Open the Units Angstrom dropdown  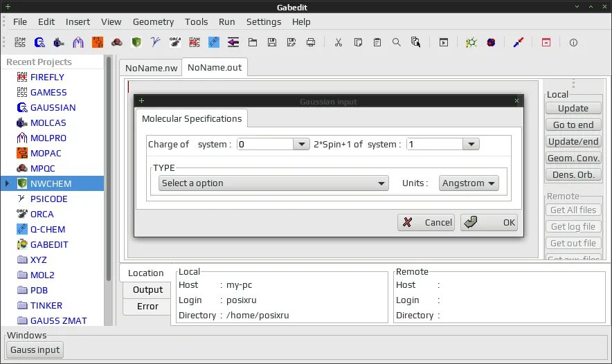click(469, 183)
